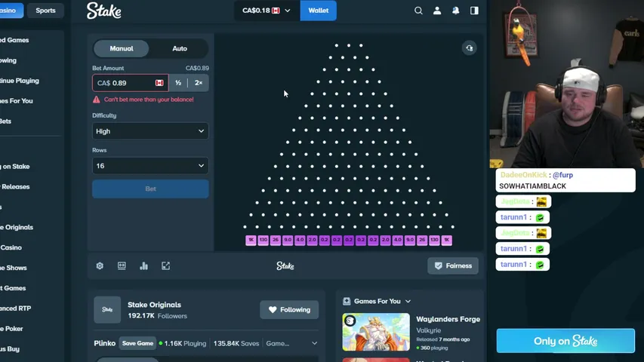Click the CA$0.89 amount label
Viewport: 644px width, 362px height.
pyautogui.click(x=197, y=68)
